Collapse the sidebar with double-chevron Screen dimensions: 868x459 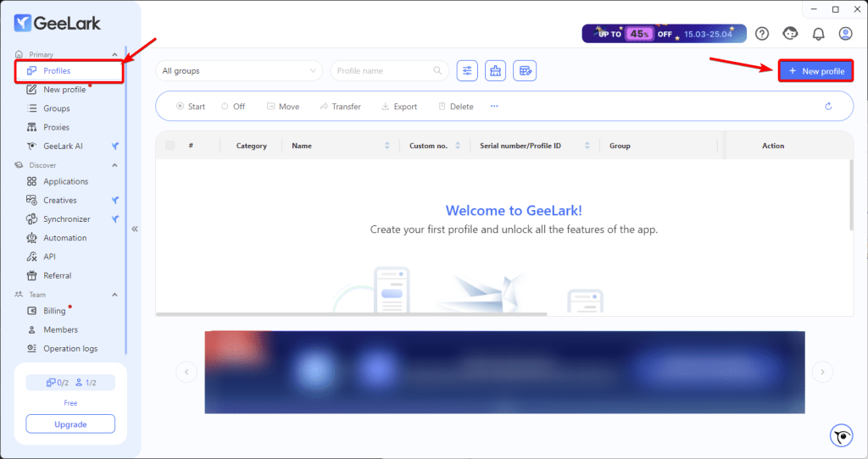pyautogui.click(x=135, y=229)
